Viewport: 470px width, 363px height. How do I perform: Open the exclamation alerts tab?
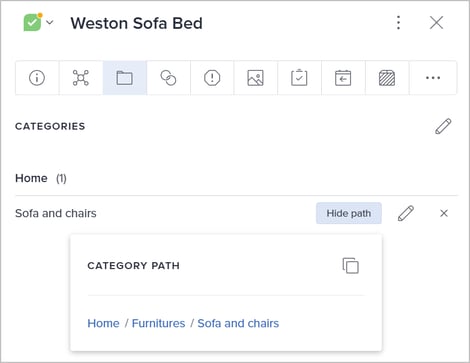click(x=212, y=78)
